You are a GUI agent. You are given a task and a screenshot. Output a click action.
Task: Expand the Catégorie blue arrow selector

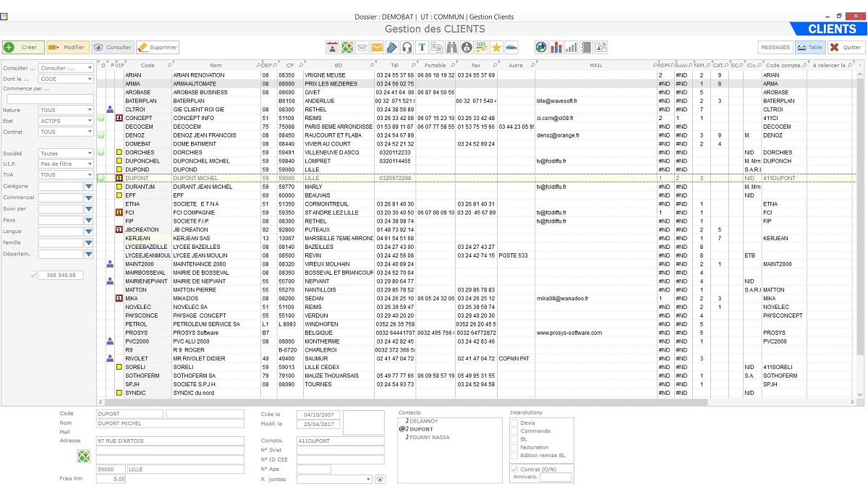89,187
